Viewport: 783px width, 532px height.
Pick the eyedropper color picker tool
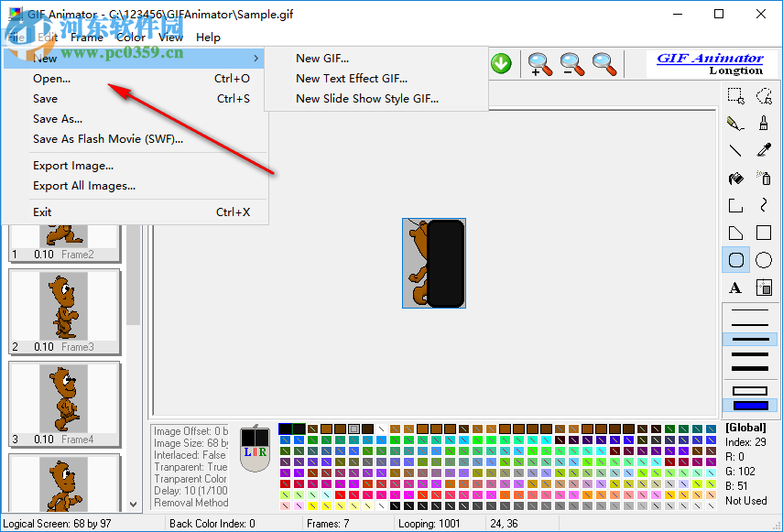tap(763, 150)
